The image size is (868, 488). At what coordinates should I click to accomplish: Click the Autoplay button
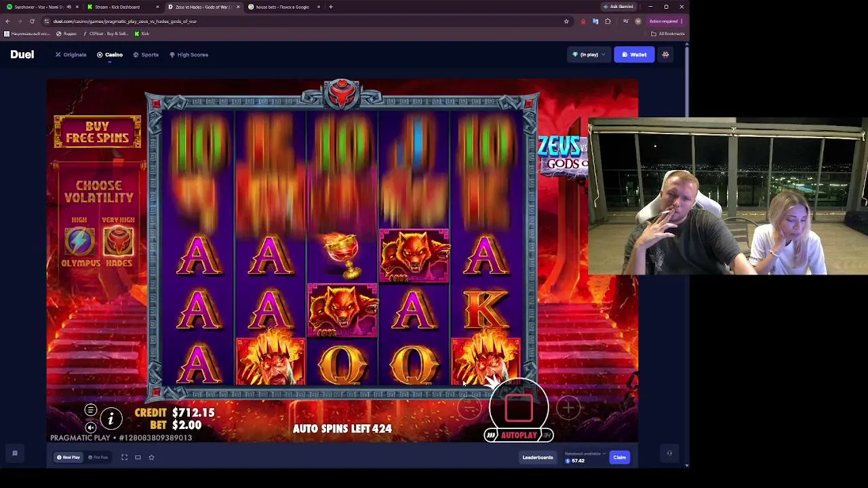519,435
